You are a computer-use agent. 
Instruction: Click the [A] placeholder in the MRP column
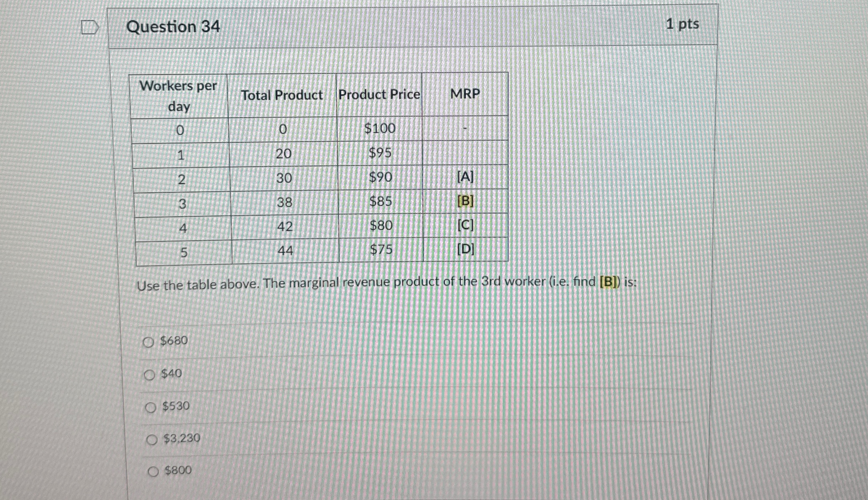pos(466,177)
